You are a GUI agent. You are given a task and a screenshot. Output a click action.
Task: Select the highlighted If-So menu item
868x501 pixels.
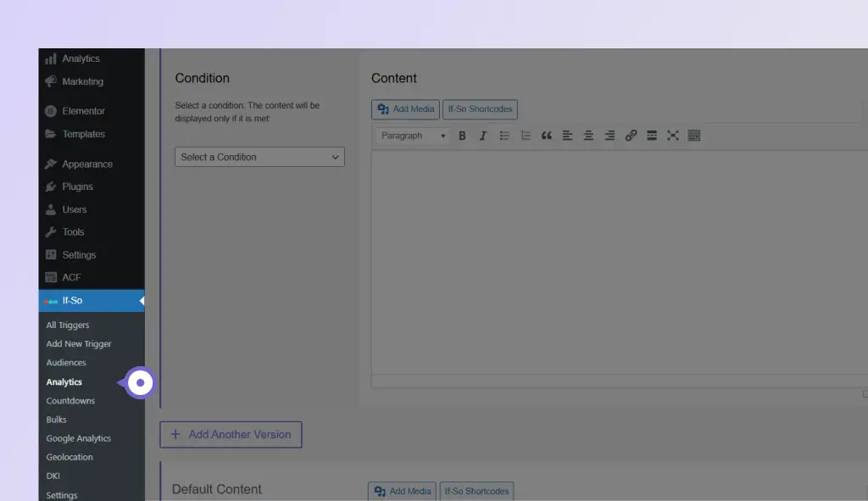coord(92,301)
